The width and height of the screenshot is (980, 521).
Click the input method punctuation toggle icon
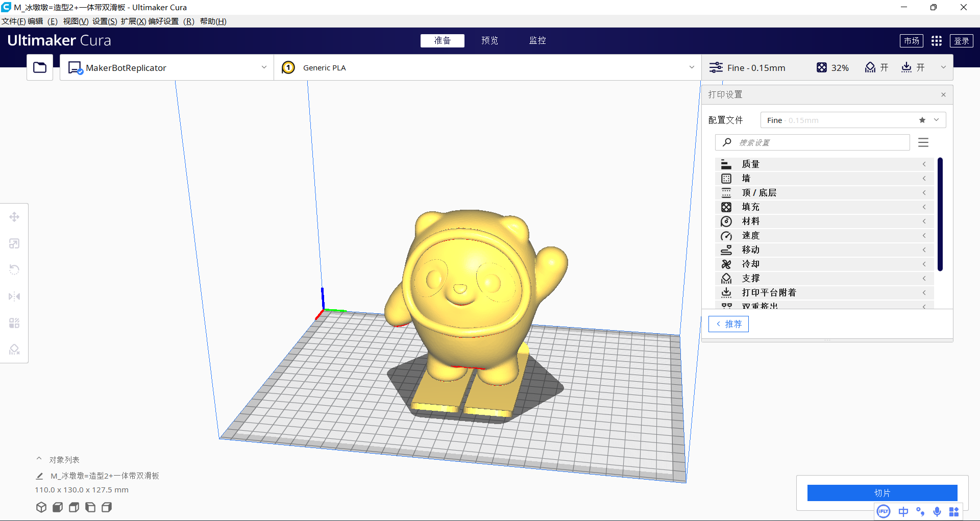[920, 511]
